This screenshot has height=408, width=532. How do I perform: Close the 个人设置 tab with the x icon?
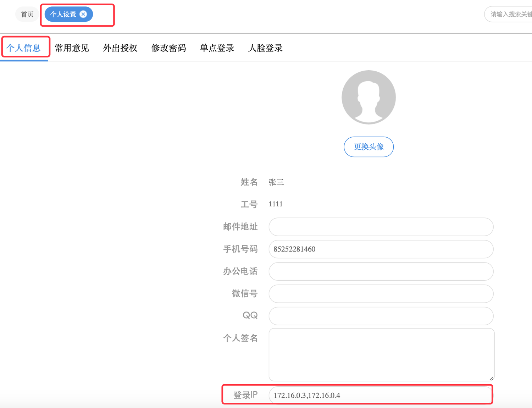coord(83,14)
